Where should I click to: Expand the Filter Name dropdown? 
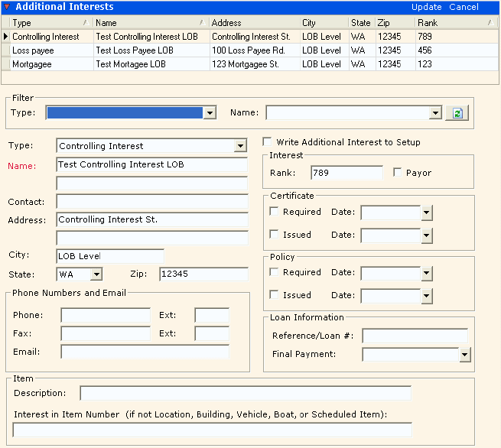(x=435, y=113)
